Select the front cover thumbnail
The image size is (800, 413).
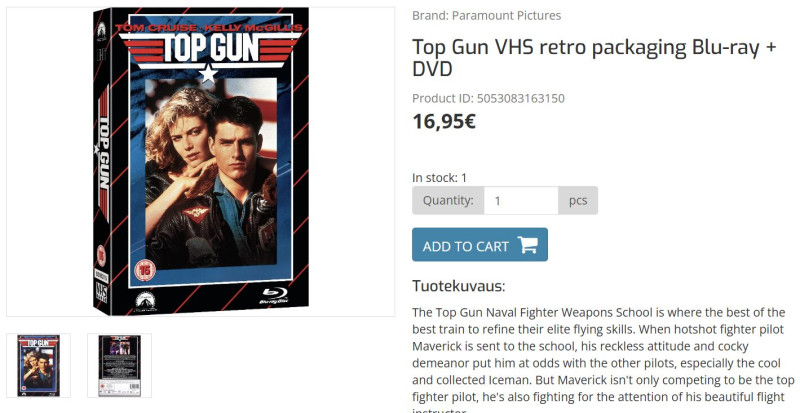(x=38, y=366)
